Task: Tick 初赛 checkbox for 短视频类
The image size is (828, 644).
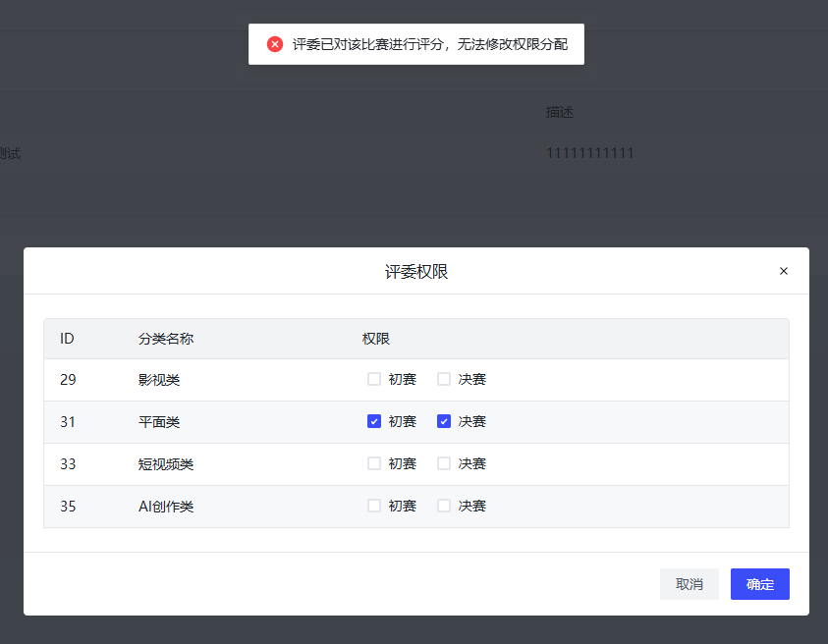Action: pos(374,463)
